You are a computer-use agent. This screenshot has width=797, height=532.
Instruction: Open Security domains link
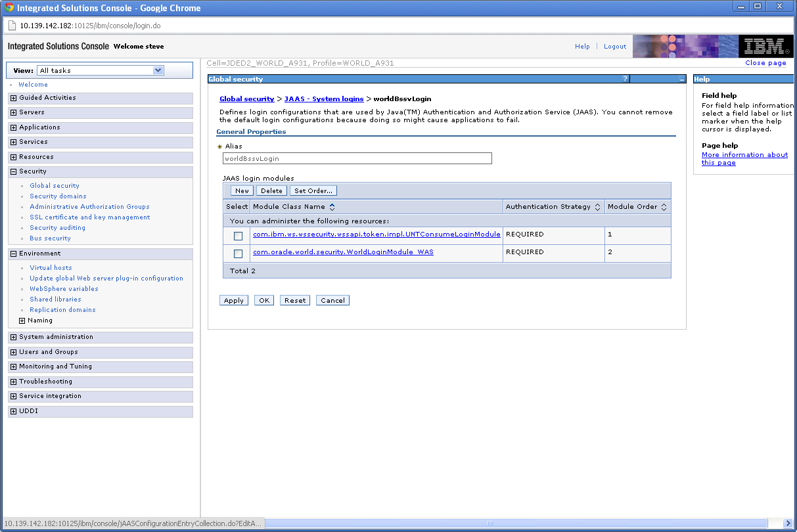click(x=58, y=196)
